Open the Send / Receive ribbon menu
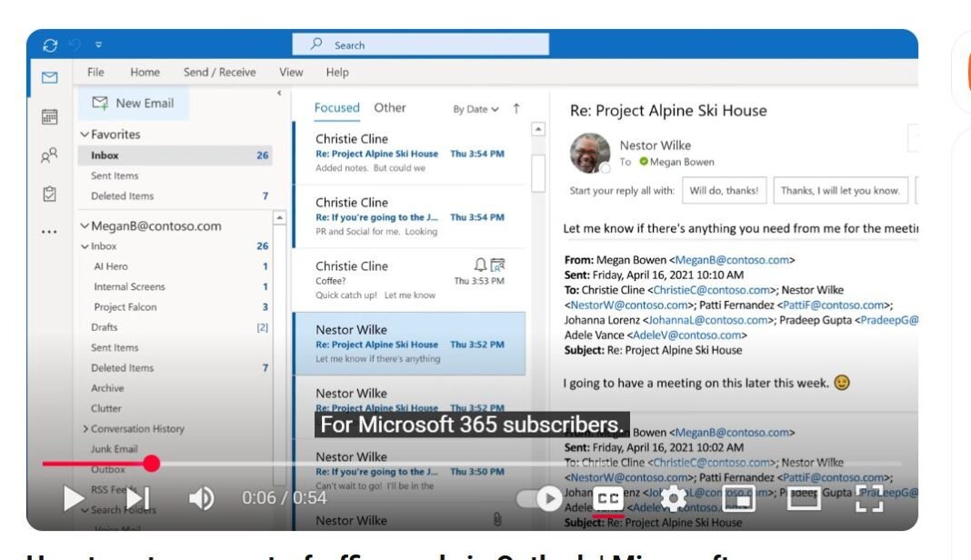 coord(218,72)
